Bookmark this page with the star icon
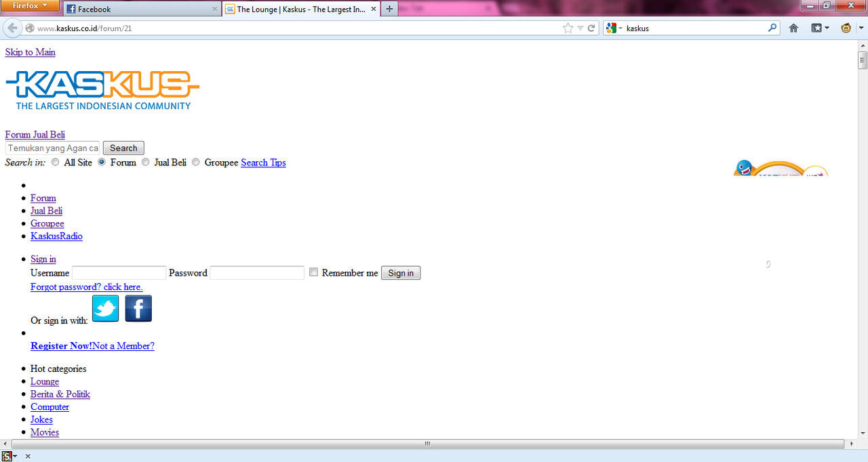This screenshot has height=462, width=868. (x=568, y=28)
